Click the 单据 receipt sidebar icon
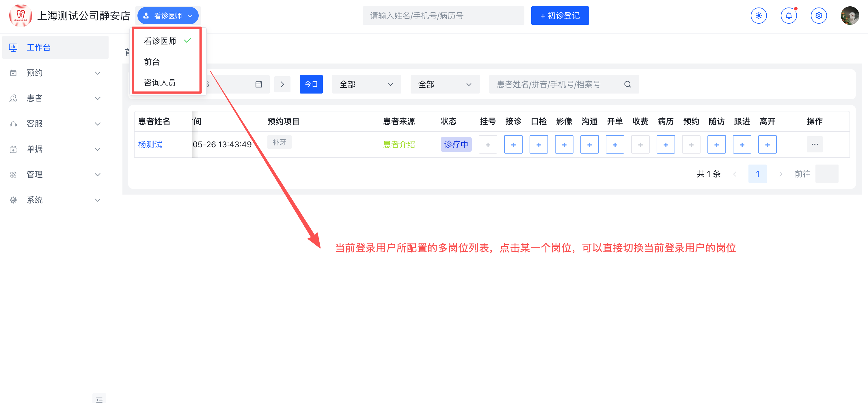The width and height of the screenshot is (868, 403). coord(13,149)
